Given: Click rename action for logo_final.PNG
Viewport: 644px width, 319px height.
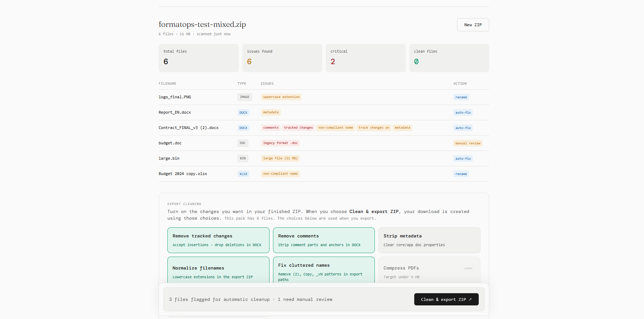Looking at the screenshot, I should [x=461, y=97].
